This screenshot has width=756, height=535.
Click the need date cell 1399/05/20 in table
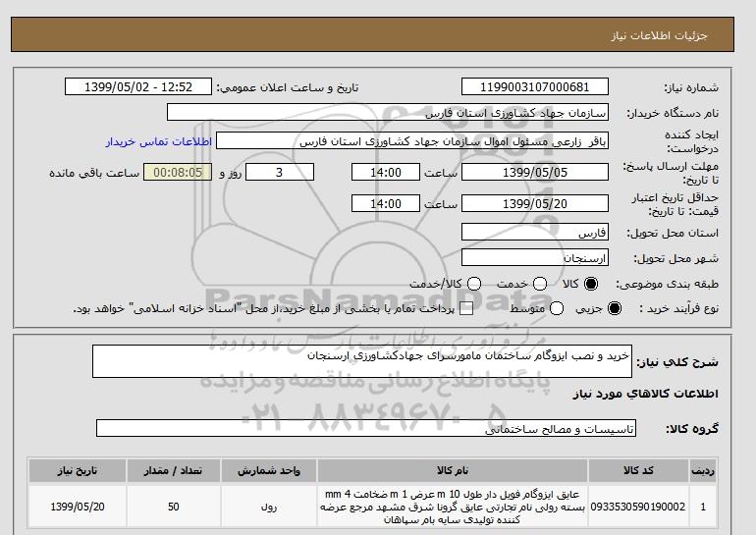78,507
